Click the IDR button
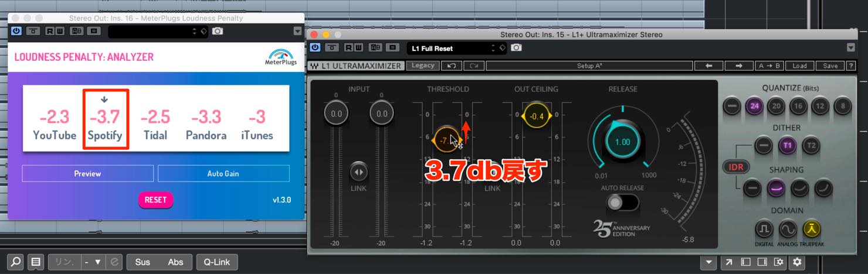The image size is (868, 274). [x=735, y=167]
